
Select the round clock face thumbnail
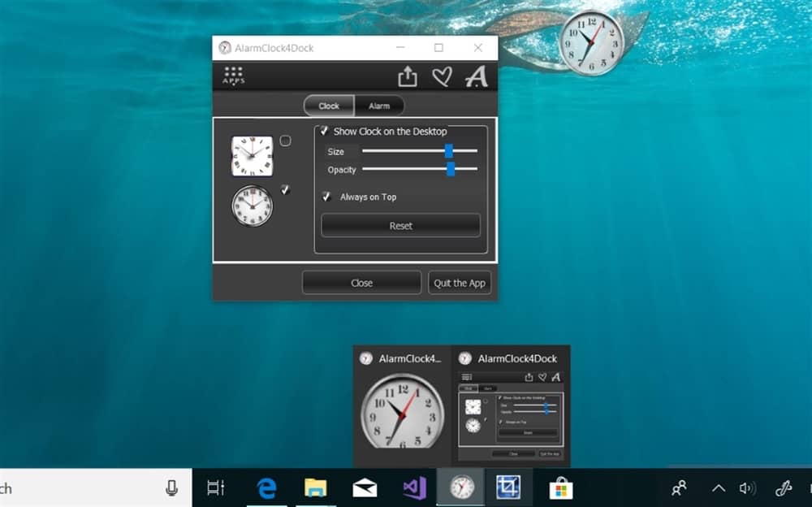pos(253,206)
